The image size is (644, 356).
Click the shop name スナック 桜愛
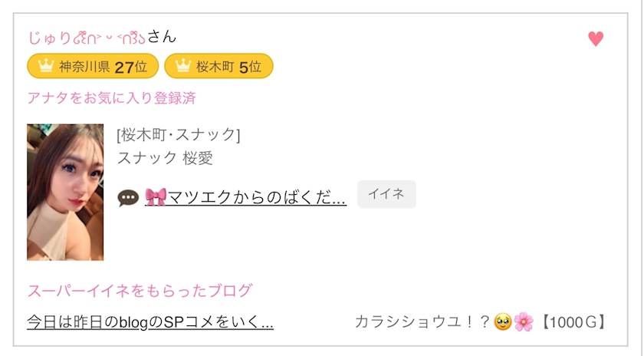pyautogui.click(x=165, y=158)
